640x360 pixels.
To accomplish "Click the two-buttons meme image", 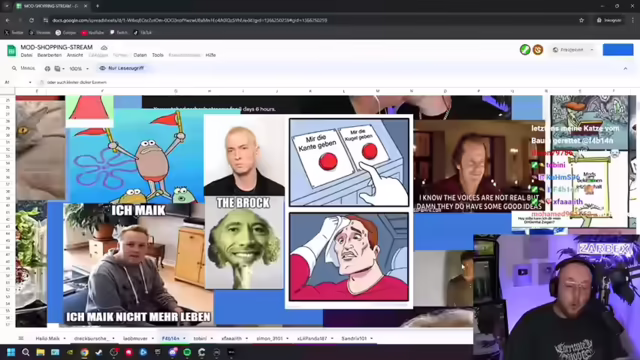I will (x=349, y=211).
